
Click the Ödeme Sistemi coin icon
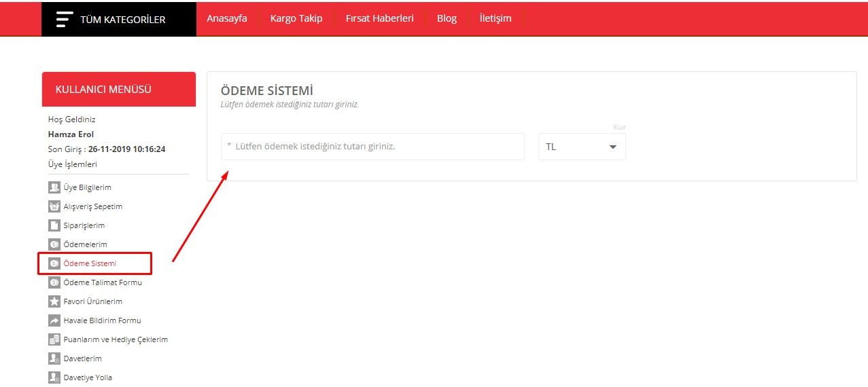pyautogui.click(x=54, y=263)
